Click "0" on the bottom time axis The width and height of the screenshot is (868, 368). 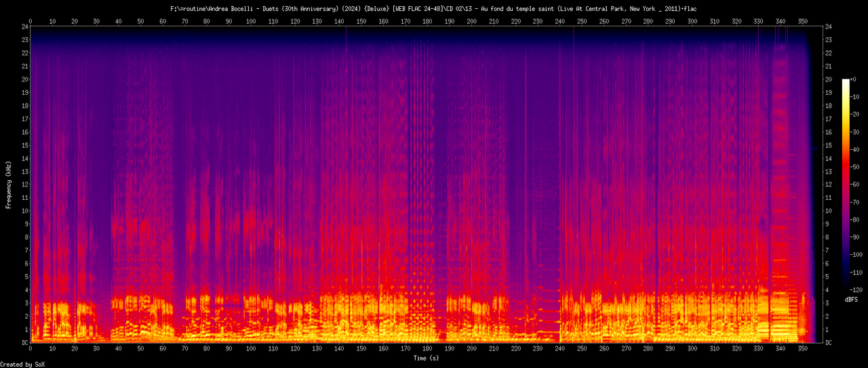tap(31, 349)
